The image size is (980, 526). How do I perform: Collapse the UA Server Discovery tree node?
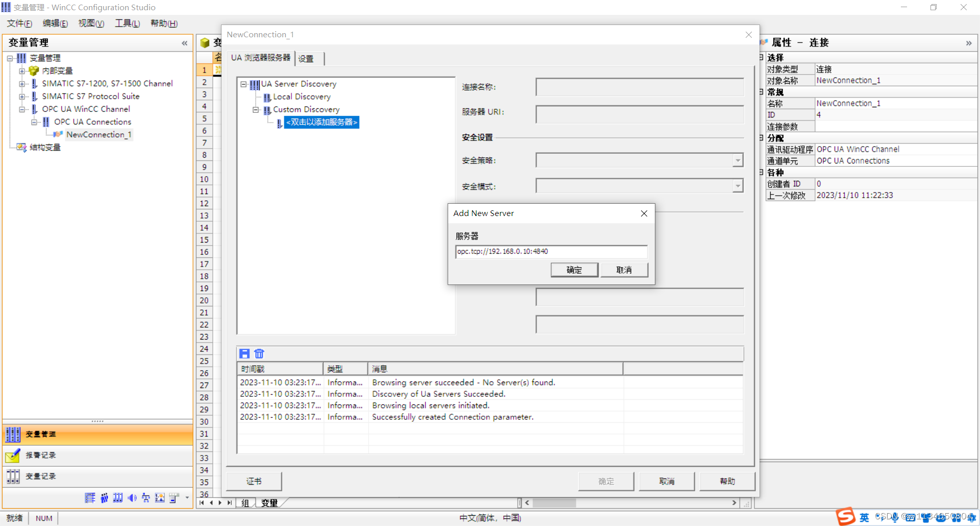click(243, 84)
